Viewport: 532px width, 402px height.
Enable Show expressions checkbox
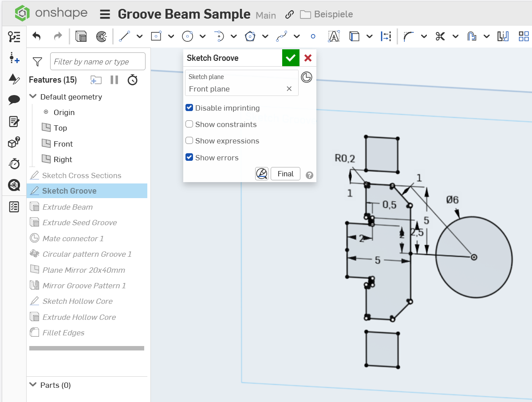click(189, 141)
